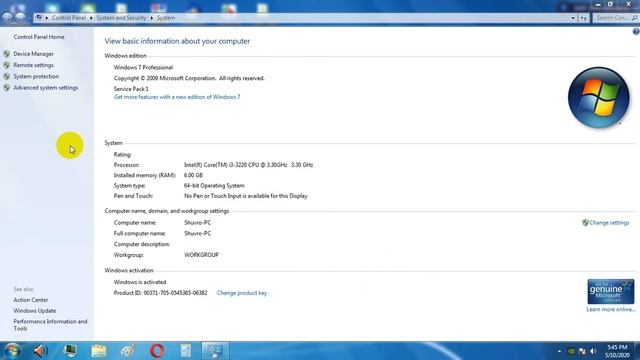
Task: Open Remote settings link
Action: [33, 65]
